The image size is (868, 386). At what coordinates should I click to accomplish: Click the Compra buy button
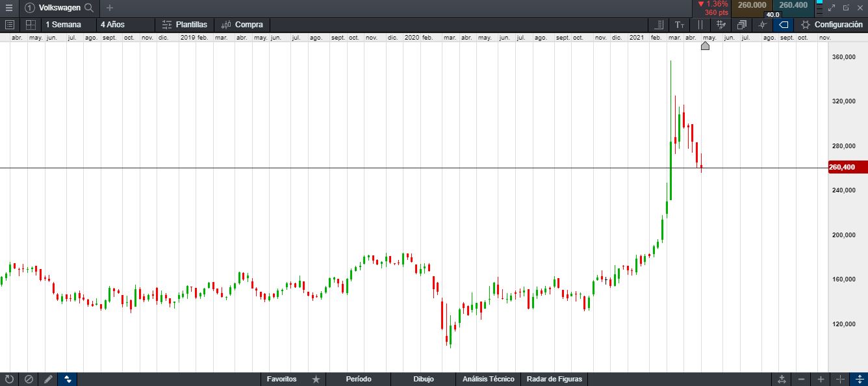click(x=242, y=25)
